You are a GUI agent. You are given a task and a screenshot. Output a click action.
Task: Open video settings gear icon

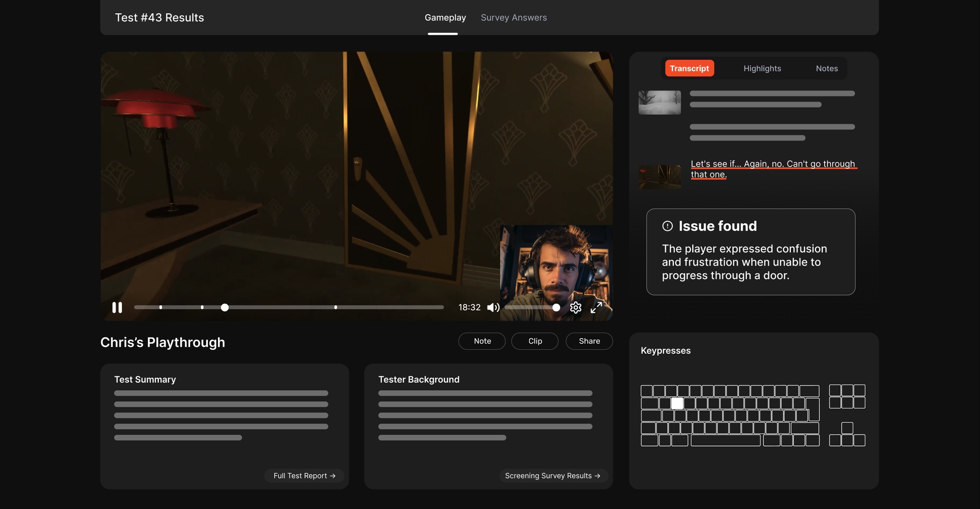[576, 307]
